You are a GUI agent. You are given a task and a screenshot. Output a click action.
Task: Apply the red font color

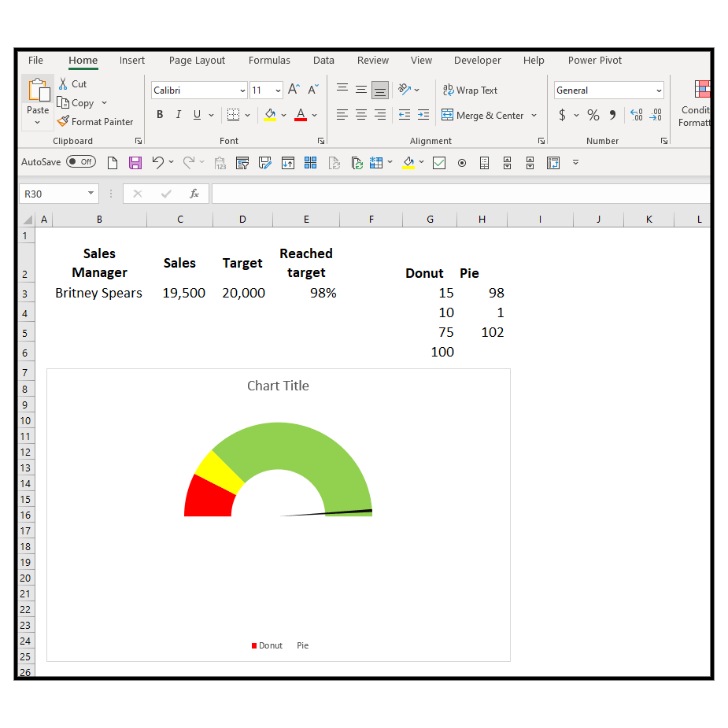click(301, 115)
